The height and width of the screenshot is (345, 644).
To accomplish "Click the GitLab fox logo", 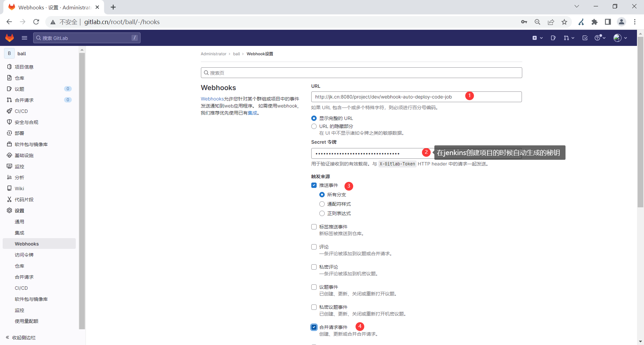I will (10, 38).
